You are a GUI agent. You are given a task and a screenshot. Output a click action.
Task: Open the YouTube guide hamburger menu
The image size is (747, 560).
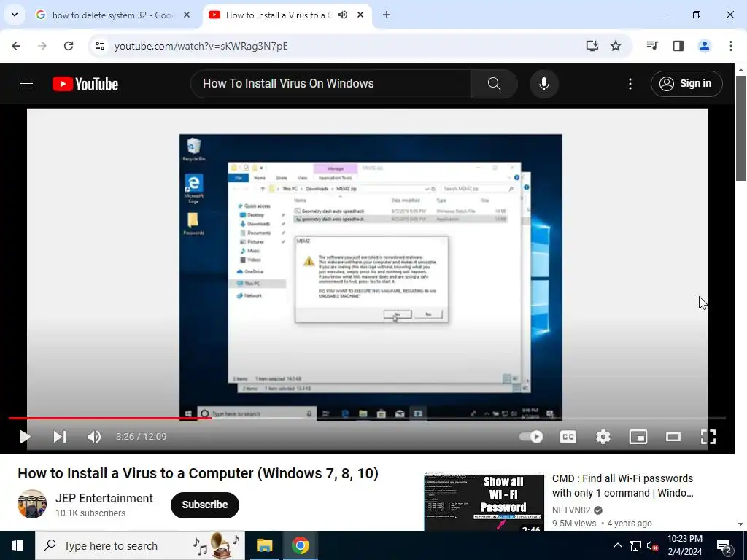pyautogui.click(x=26, y=84)
